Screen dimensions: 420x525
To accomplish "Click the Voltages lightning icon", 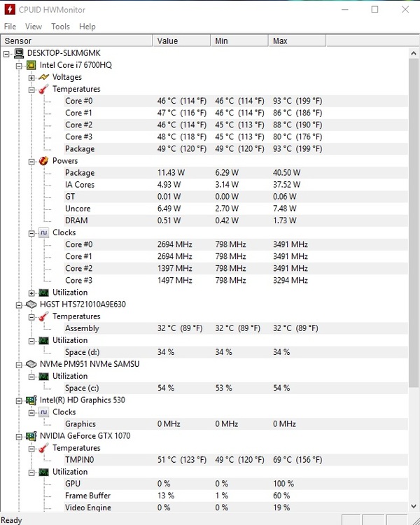I will pyautogui.click(x=44, y=77).
